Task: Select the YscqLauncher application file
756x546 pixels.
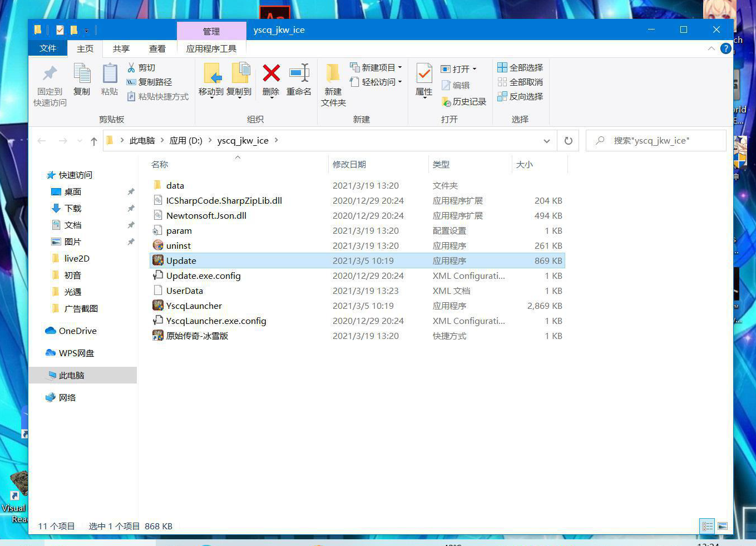Action: click(x=194, y=306)
